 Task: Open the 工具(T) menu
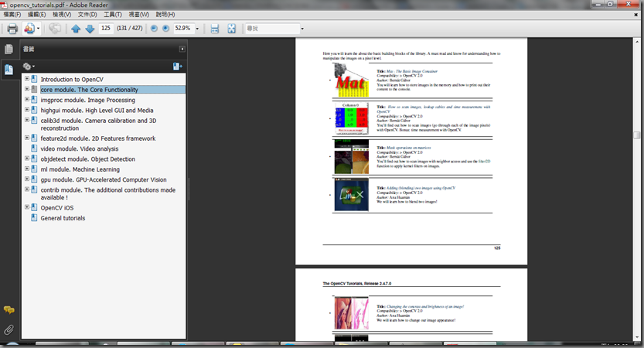coord(113,15)
